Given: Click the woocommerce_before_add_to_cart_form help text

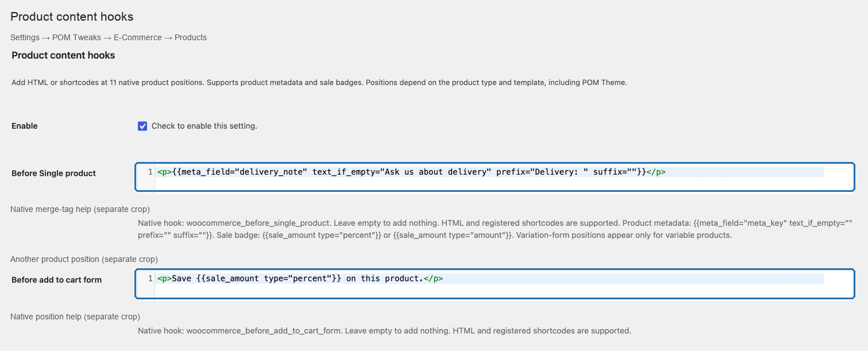Looking at the screenshot, I should [x=384, y=330].
